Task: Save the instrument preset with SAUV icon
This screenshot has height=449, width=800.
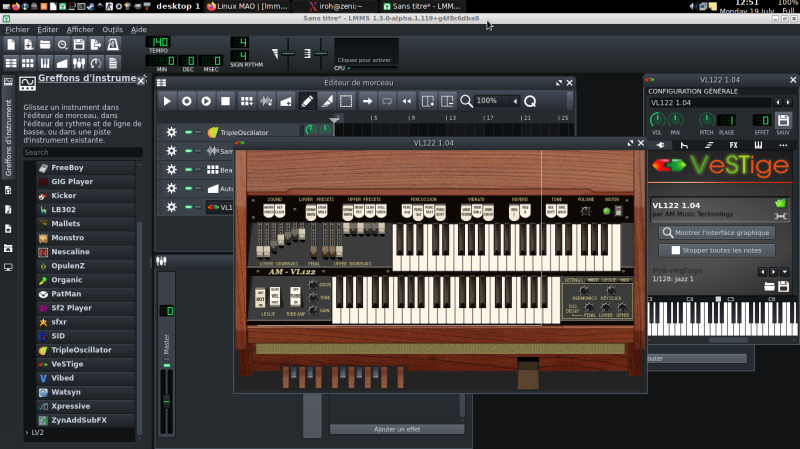Action: 783,121
